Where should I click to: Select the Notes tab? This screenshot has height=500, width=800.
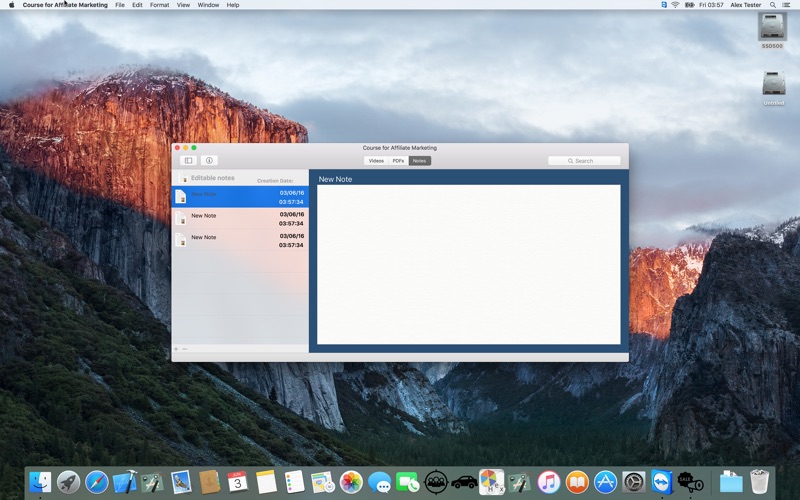click(x=420, y=160)
